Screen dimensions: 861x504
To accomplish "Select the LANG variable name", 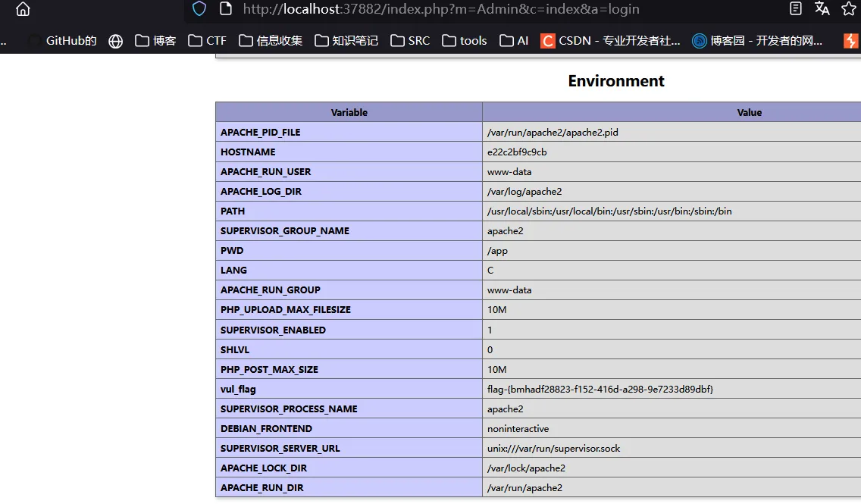I will [233, 270].
